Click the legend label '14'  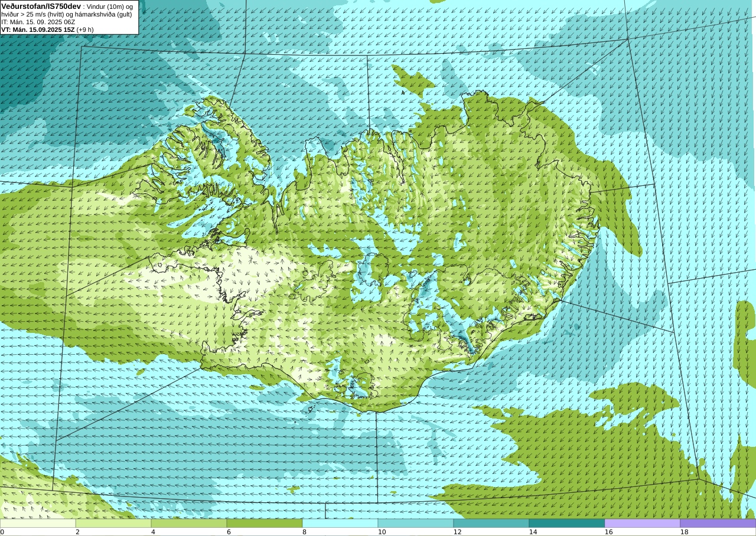pos(533,532)
